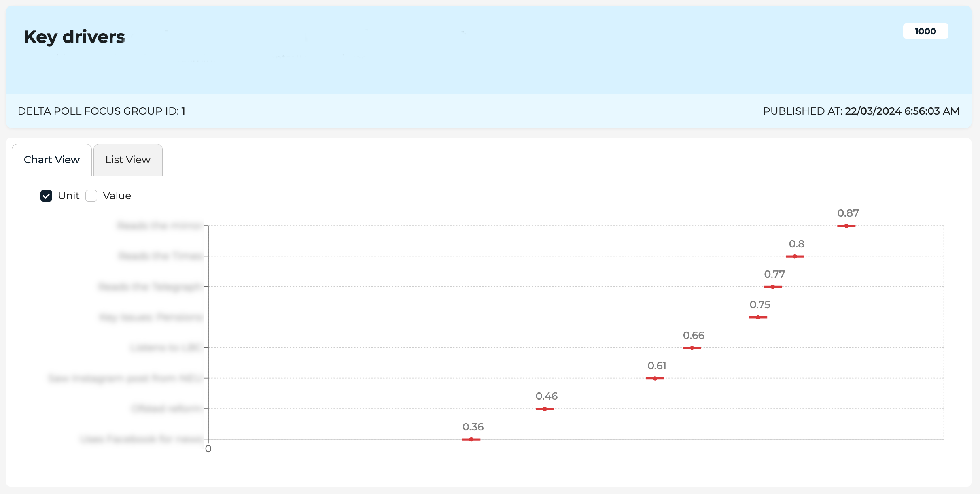This screenshot has height=494, width=980.
Task: Click the published date timestamp text
Action: pos(902,111)
